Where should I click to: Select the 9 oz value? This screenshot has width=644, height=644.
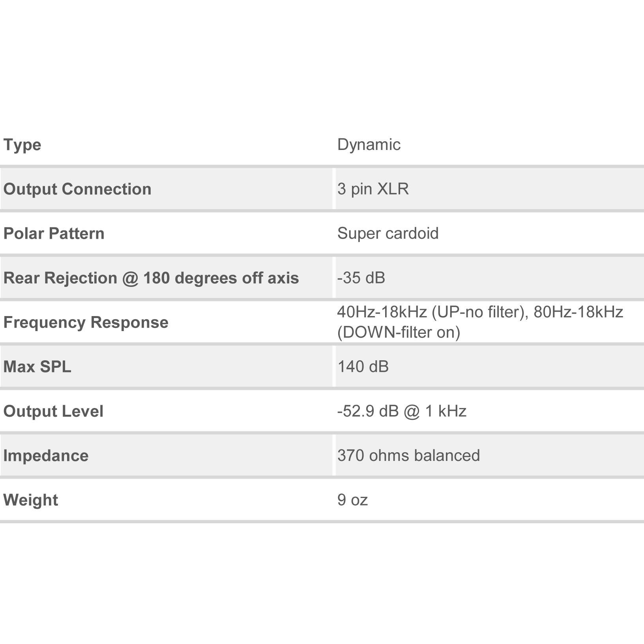(352, 500)
